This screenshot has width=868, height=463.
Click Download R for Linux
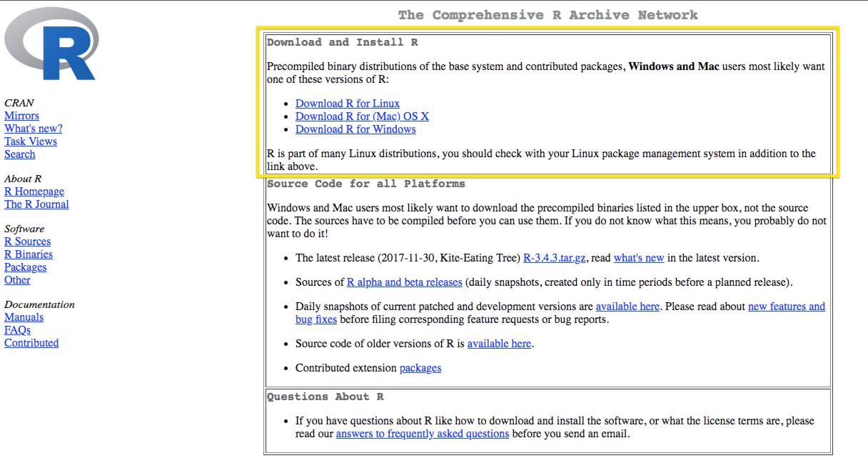tap(348, 104)
